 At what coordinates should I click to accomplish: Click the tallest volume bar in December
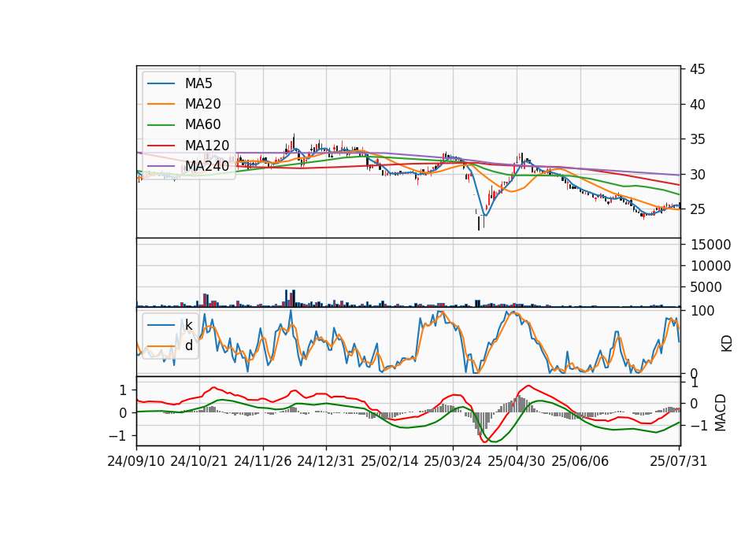(294, 298)
